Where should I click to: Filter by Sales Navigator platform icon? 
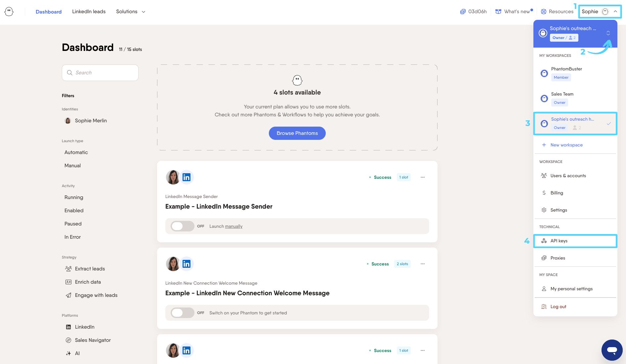pos(68,340)
